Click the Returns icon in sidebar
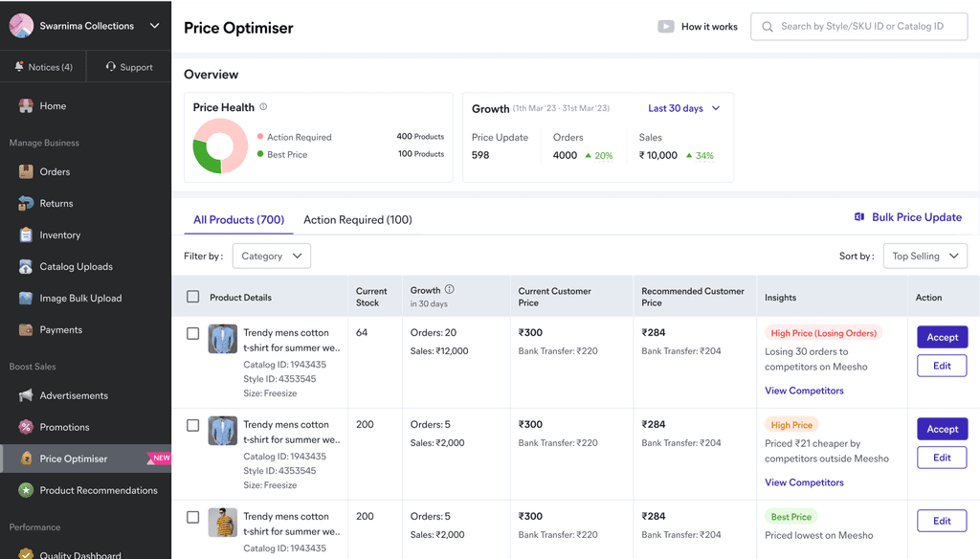Image resolution: width=980 pixels, height=559 pixels. [x=26, y=203]
